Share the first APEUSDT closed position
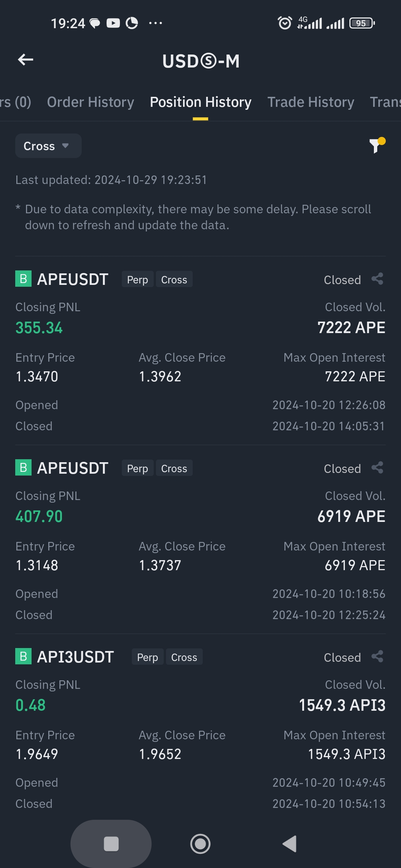Screen dimensions: 401x868 pos(377,279)
